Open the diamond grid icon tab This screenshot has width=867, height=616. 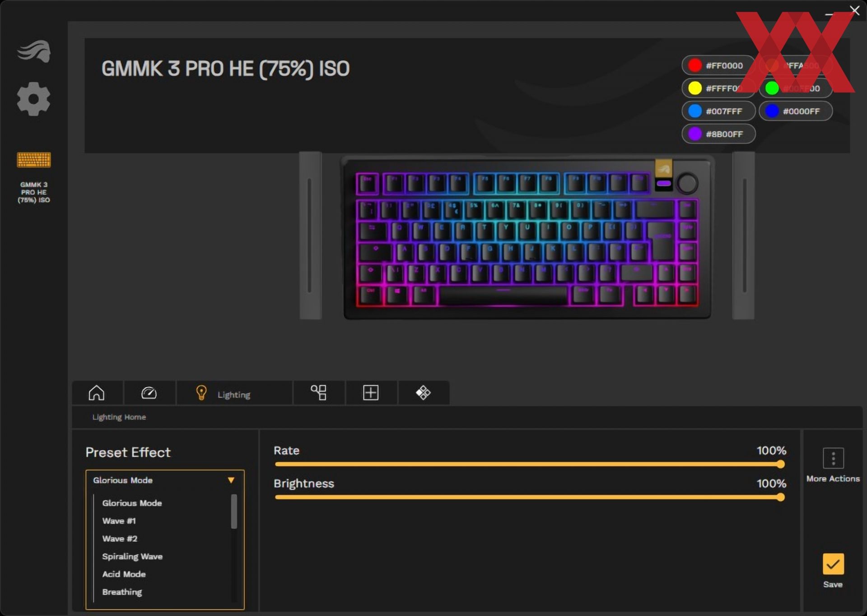pyautogui.click(x=423, y=393)
